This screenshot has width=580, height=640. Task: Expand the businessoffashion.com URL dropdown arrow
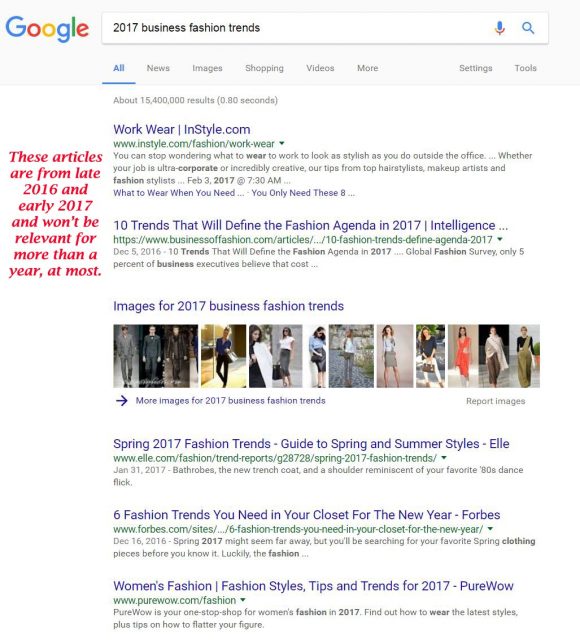[500, 239]
